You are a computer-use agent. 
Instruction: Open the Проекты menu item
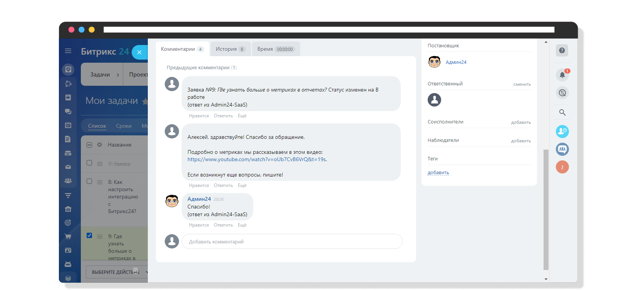pyautogui.click(x=138, y=75)
